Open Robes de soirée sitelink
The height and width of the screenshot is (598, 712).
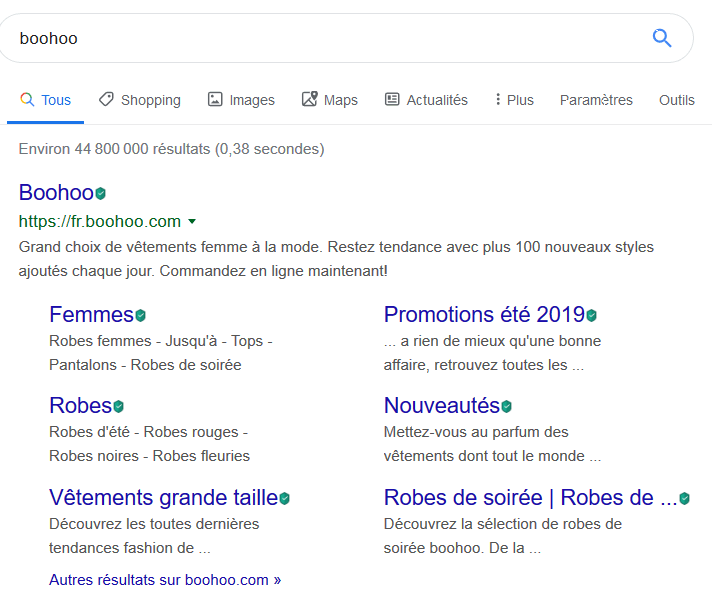530,498
